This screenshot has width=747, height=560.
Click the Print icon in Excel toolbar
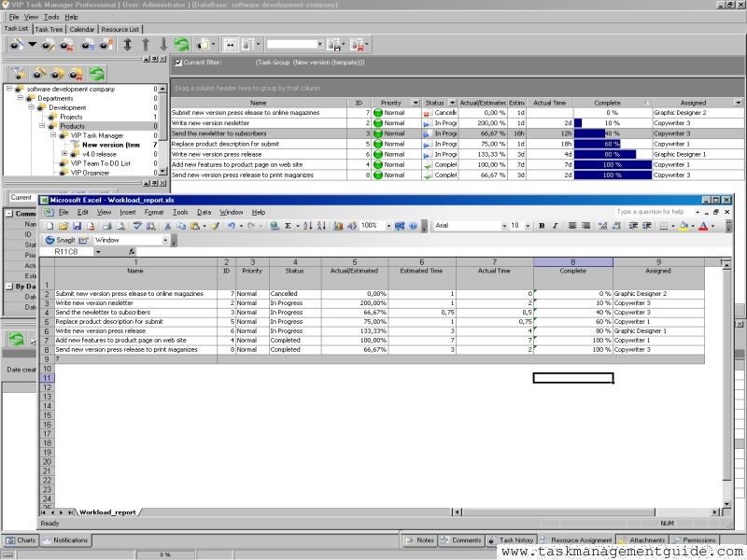(x=107, y=226)
